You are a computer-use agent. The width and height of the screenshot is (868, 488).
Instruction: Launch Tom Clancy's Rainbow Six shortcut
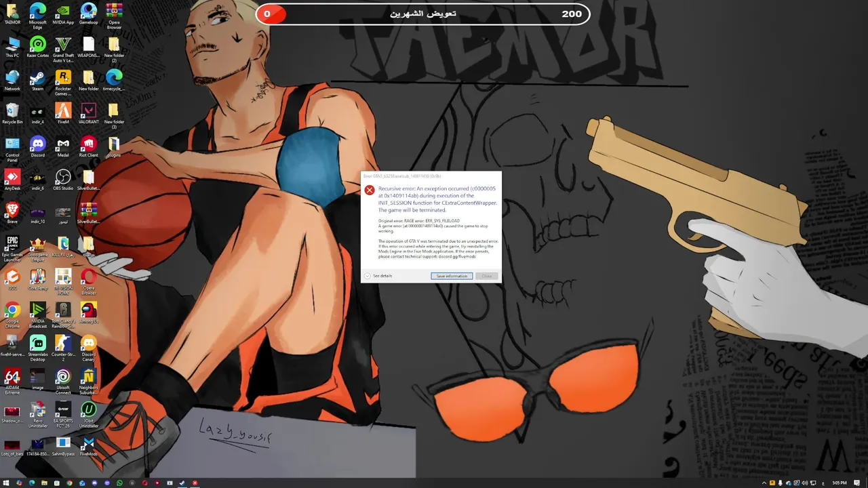click(x=63, y=314)
